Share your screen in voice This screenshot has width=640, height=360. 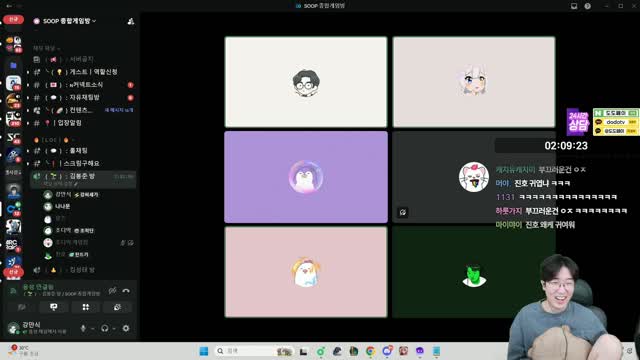tap(53, 307)
